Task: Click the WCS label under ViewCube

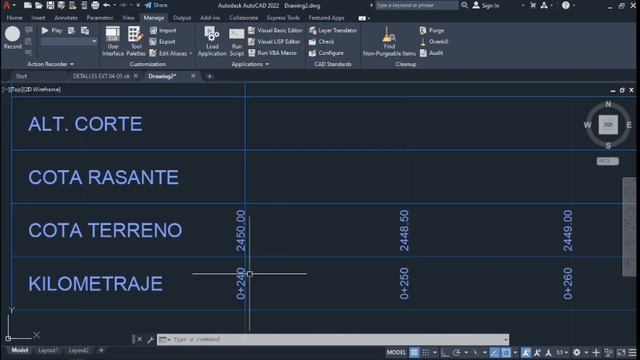Action: point(607,161)
